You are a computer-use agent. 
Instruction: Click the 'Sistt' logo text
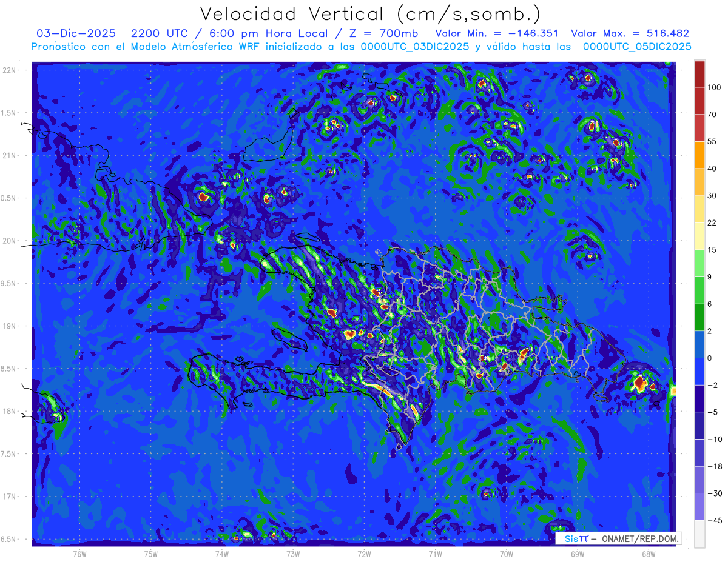pyautogui.click(x=576, y=538)
